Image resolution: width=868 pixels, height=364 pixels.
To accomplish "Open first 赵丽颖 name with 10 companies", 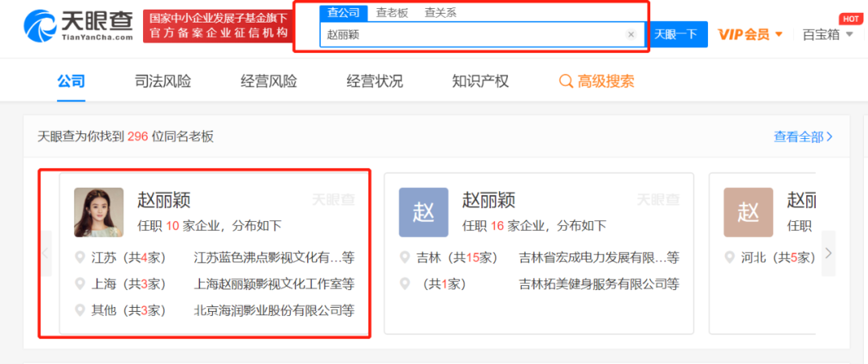I will [164, 200].
